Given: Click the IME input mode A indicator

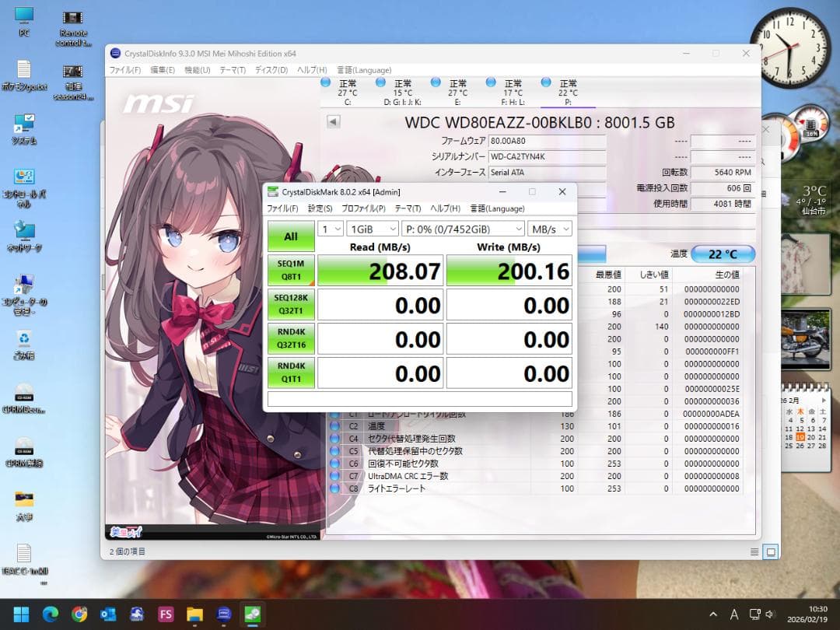Looking at the screenshot, I should click(x=734, y=614).
